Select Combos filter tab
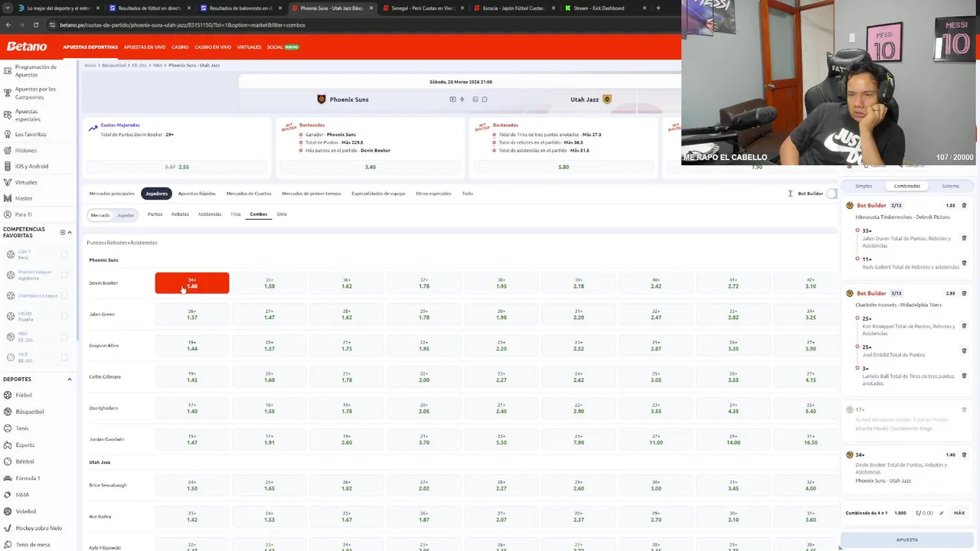This screenshot has width=980, height=551. click(x=259, y=214)
